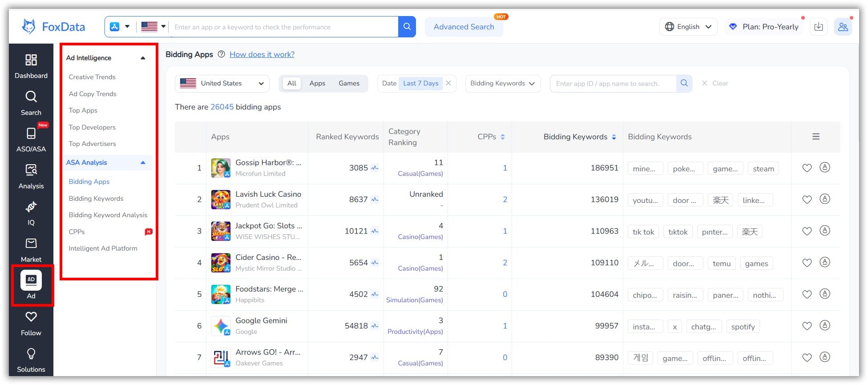
Task: Open CPPs in the side menu
Action: pyautogui.click(x=77, y=232)
